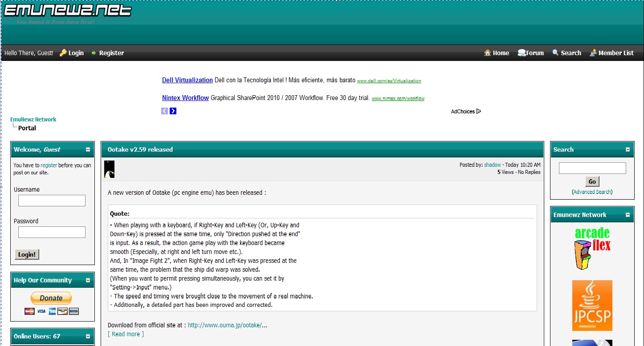The image size is (644, 346).
Task: Click the "Hello There, Guest!" greeting text
Action: [29, 53]
